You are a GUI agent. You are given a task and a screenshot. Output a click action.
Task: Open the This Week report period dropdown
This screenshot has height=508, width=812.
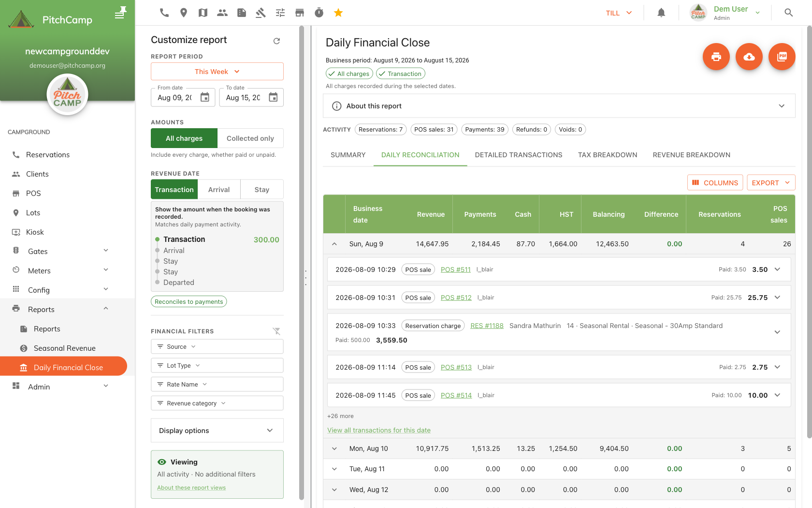[217, 72]
